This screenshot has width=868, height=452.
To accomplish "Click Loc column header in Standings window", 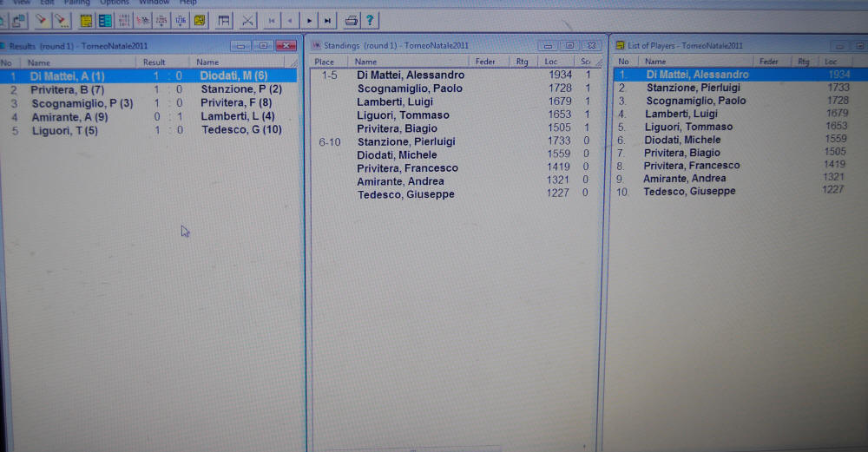I will (551, 62).
